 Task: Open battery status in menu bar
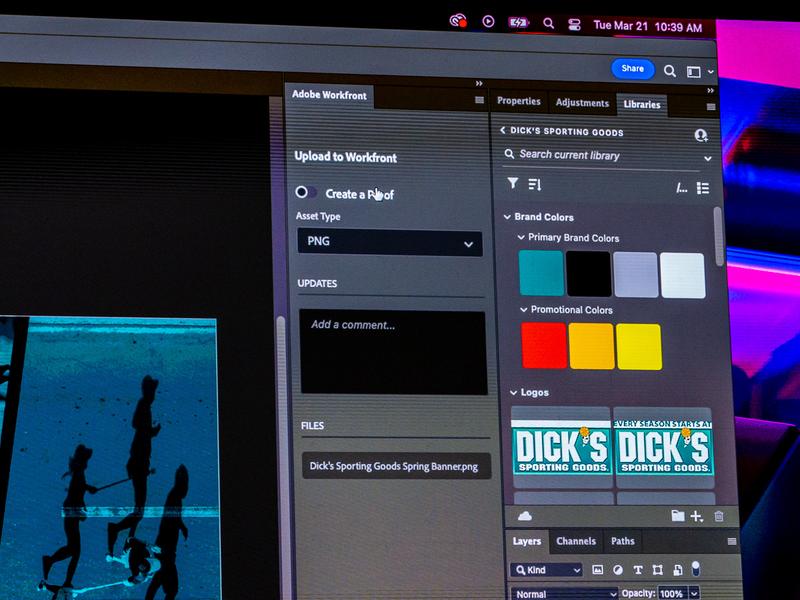point(518,22)
